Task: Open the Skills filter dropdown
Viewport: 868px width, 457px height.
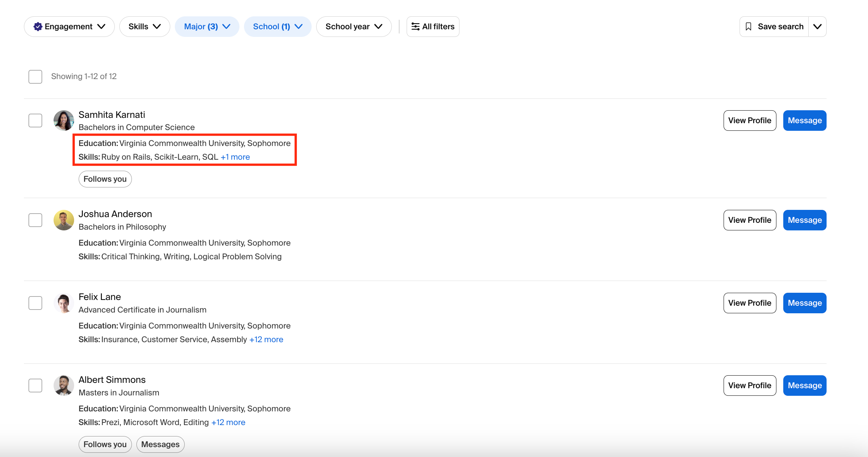Action: pos(144,26)
